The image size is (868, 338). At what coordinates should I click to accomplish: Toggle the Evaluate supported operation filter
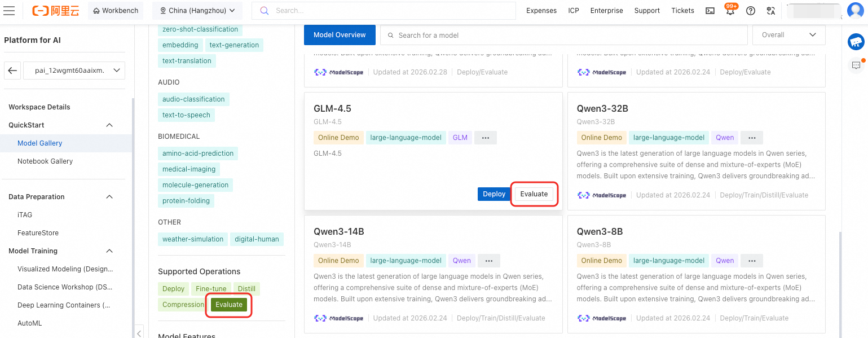pyautogui.click(x=228, y=305)
